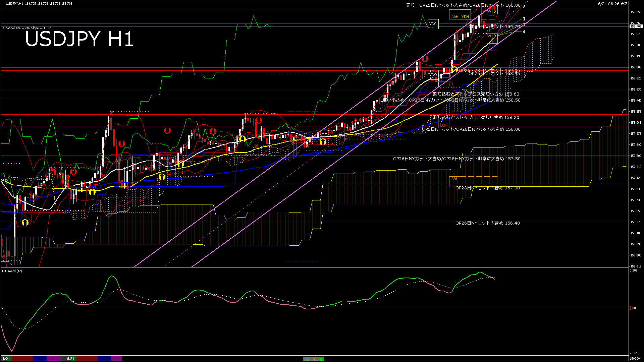
Task: Click the 割り込むとストップロス売り小さめ 158.20 label
Action: tap(476, 118)
